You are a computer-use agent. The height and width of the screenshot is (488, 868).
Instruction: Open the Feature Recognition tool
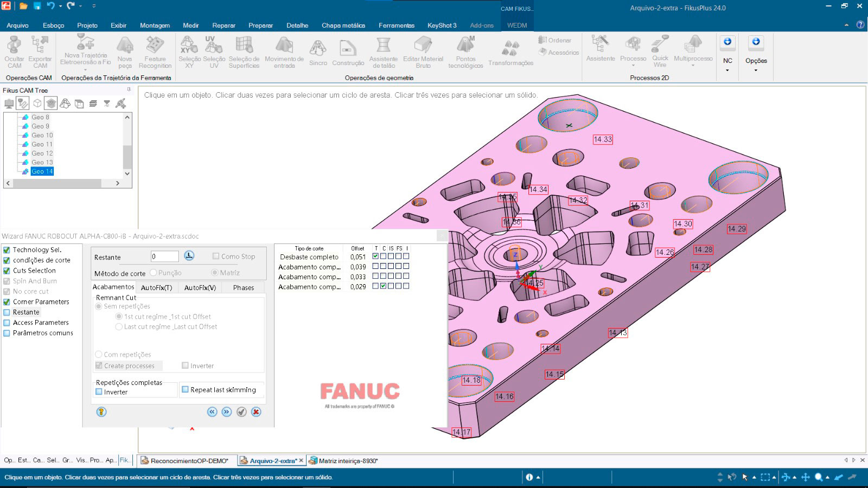pyautogui.click(x=155, y=52)
